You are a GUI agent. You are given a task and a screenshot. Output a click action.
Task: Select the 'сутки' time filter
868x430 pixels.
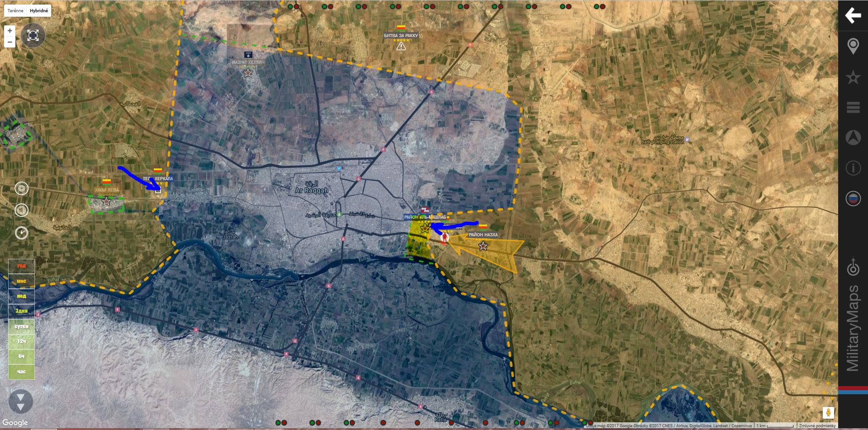coord(21,326)
